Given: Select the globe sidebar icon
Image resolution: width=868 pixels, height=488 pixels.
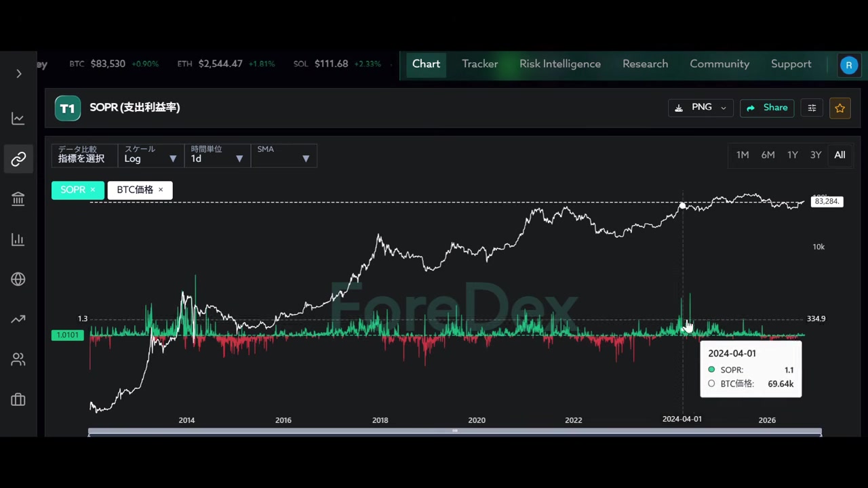Looking at the screenshot, I should click(x=18, y=279).
